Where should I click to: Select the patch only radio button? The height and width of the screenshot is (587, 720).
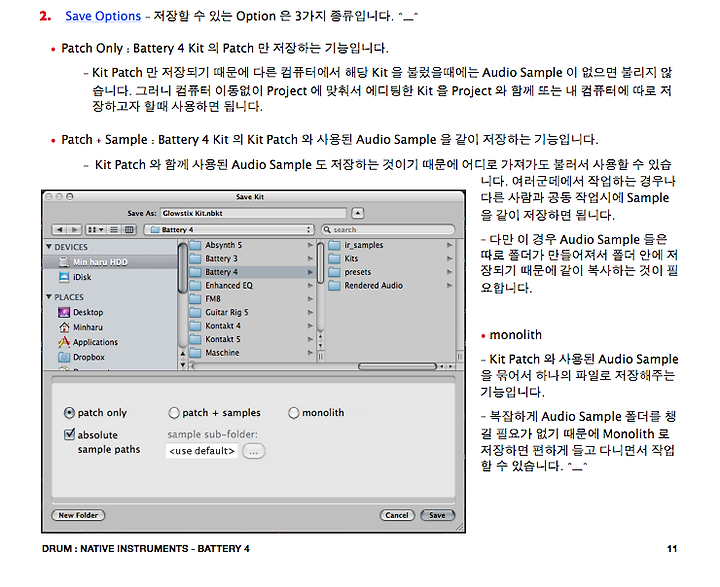click(x=69, y=413)
